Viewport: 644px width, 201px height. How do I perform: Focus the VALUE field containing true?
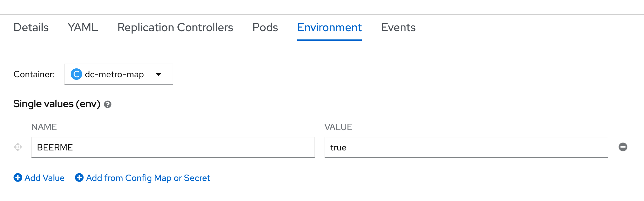click(x=466, y=147)
